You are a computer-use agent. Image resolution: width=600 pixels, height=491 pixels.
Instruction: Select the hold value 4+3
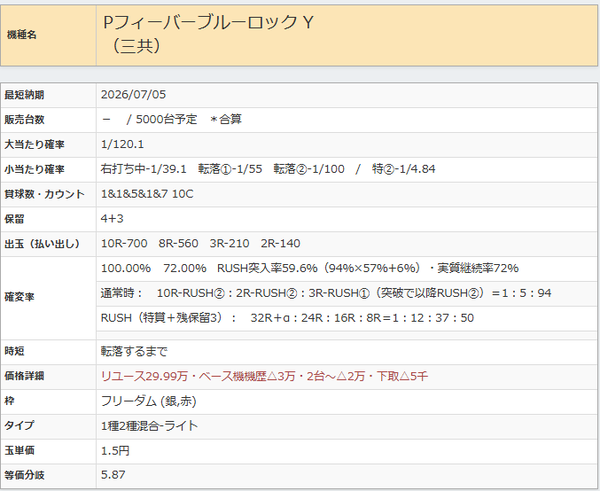(112, 219)
